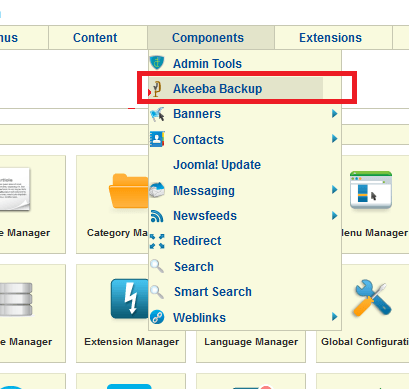Click the Redirect arrows icon
This screenshot has width=409, height=389.
tap(157, 241)
